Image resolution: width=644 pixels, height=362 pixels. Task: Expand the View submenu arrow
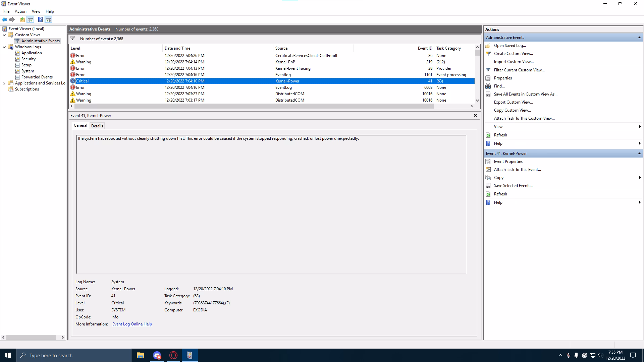[640, 127]
